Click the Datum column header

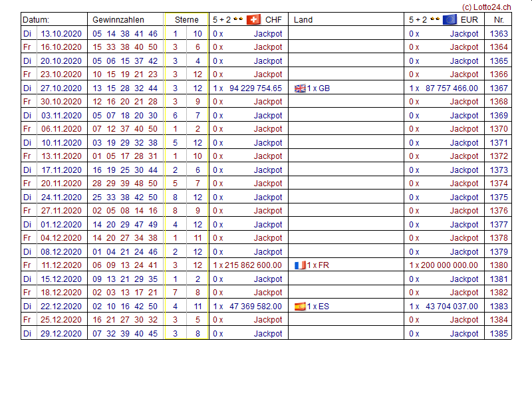point(36,20)
